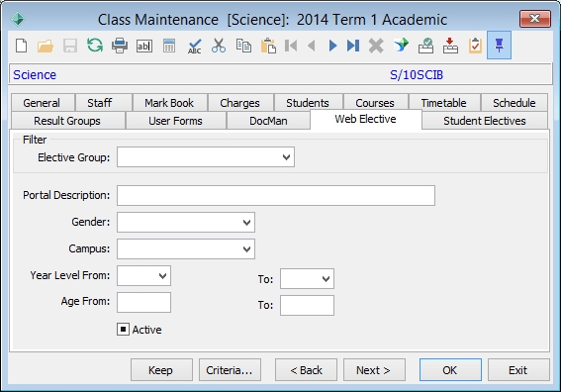Refresh using the green arrows icon
The image size is (561, 392).
(x=95, y=46)
